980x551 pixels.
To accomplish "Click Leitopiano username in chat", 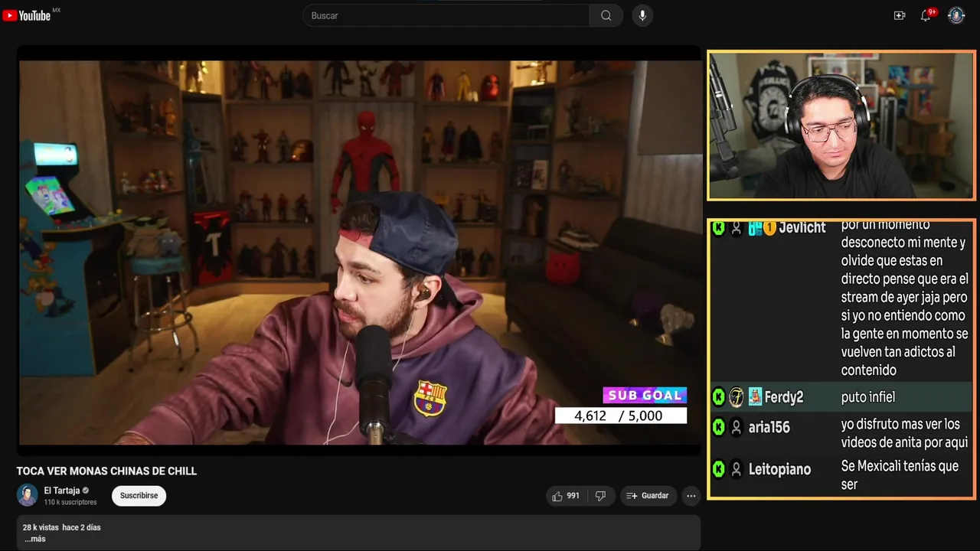I will 779,469.
